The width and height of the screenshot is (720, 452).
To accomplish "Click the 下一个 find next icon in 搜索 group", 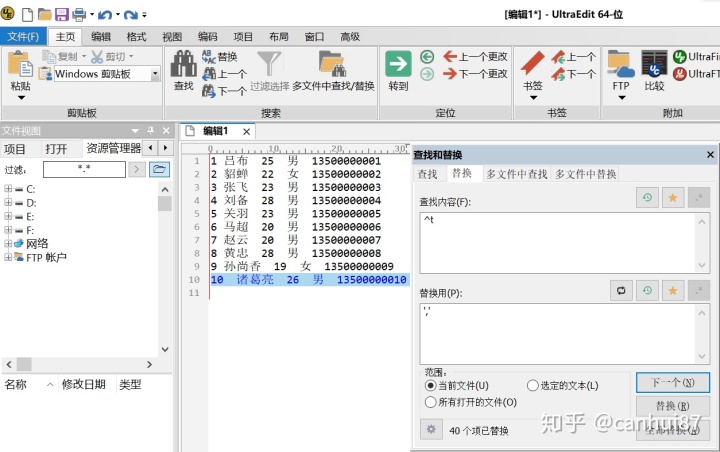I will 209,90.
